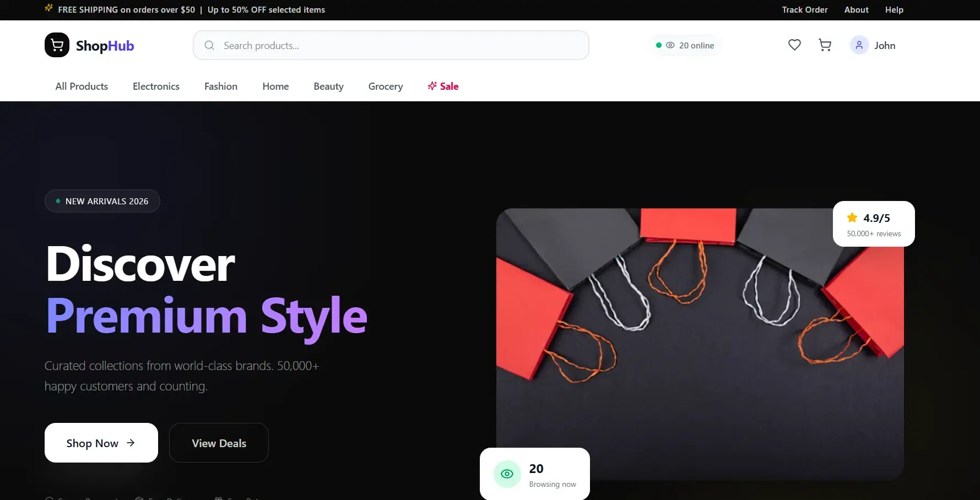Image resolution: width=980 pixels, height=500 pixels.
Task: Open the All Products category
Action: pyautogui.click(x=82, y=86)
